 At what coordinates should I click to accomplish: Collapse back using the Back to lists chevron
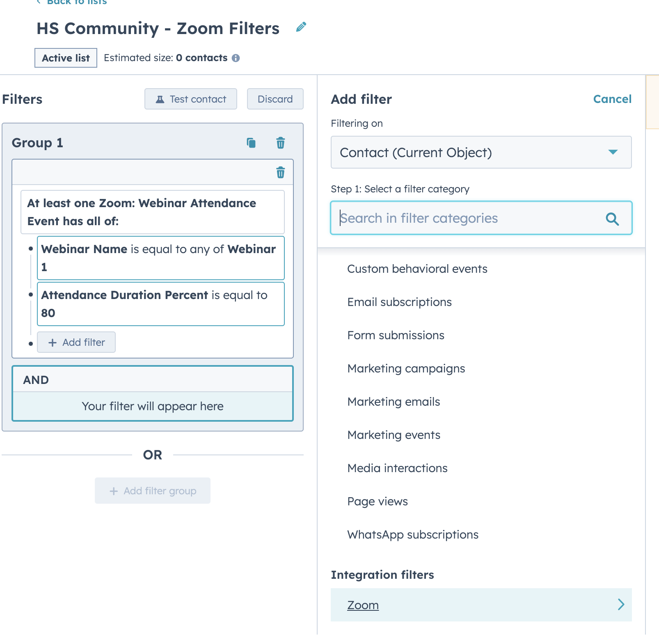[x=38, y=2]
